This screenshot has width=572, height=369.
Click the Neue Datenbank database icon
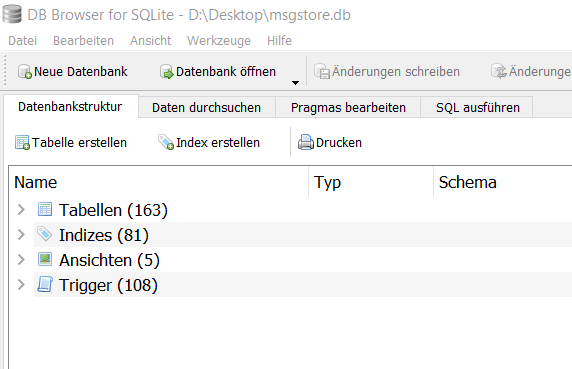25,71
